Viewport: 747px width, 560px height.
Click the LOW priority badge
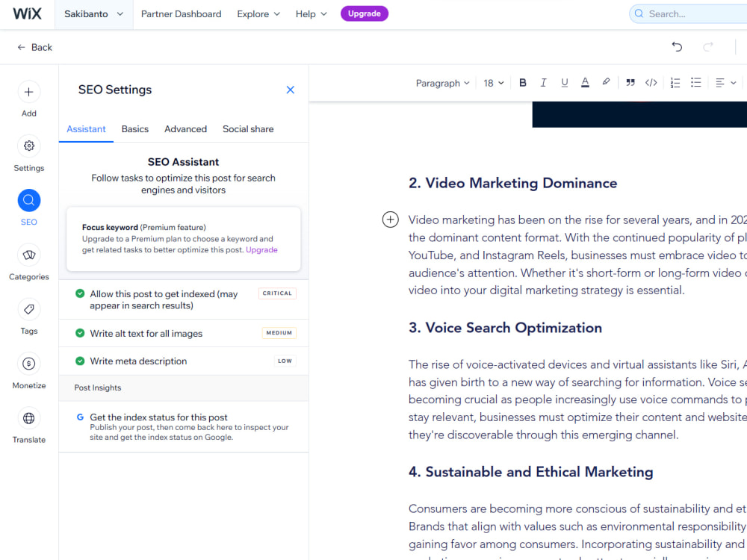coord(285,361)
